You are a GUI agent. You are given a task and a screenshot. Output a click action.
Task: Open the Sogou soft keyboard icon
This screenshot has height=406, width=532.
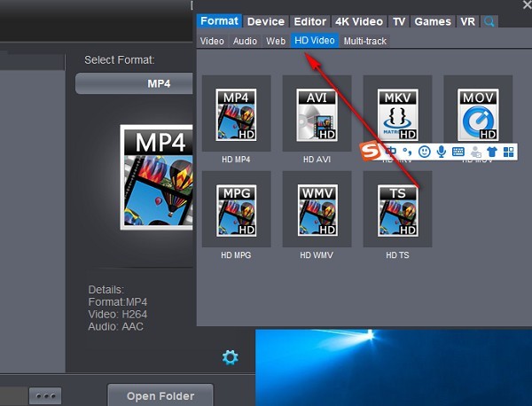click(458, 152)
